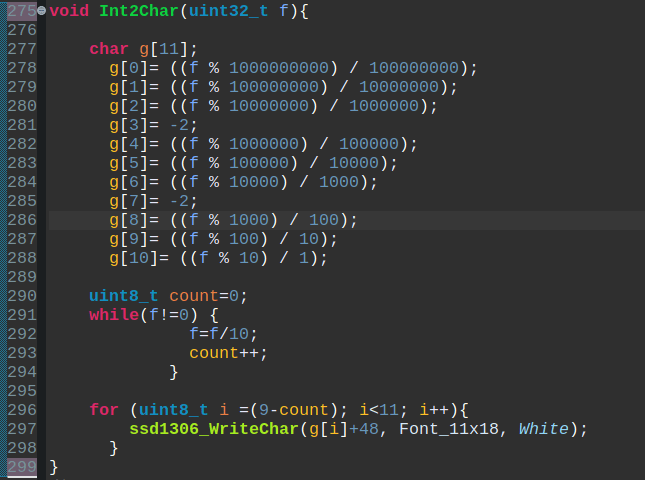Click line number 286 in the gutter

[21, 220]
